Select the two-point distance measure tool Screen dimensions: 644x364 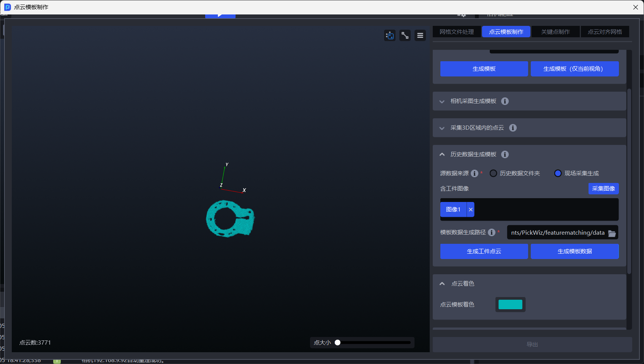point(405,35)
